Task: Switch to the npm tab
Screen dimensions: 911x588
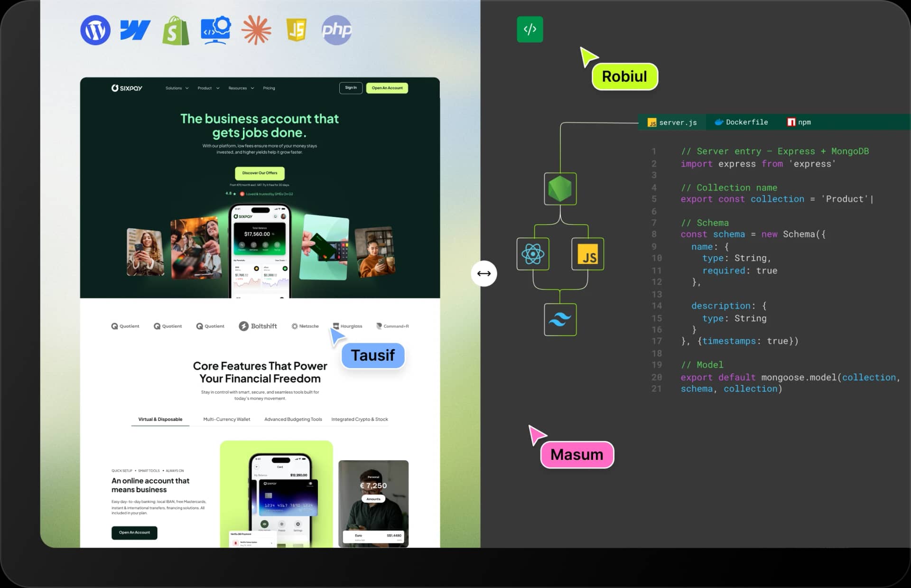Action: coord(799,122)
